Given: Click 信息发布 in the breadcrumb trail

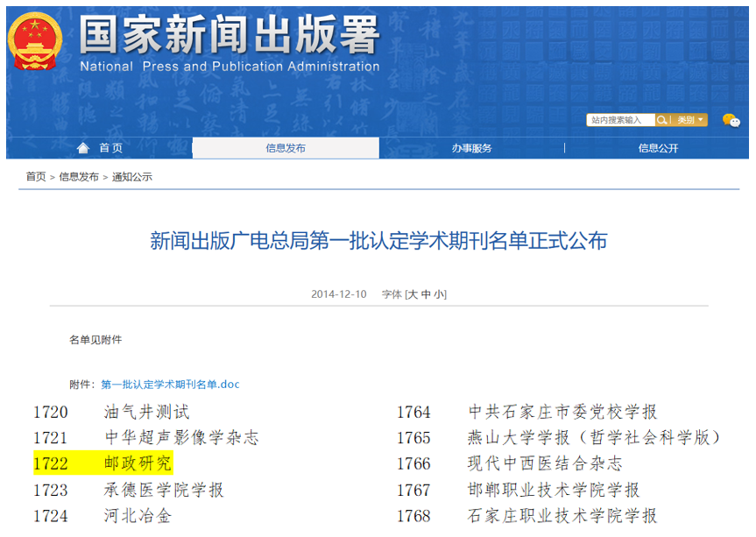Looking at the screenshot, I should coord(79,177).
